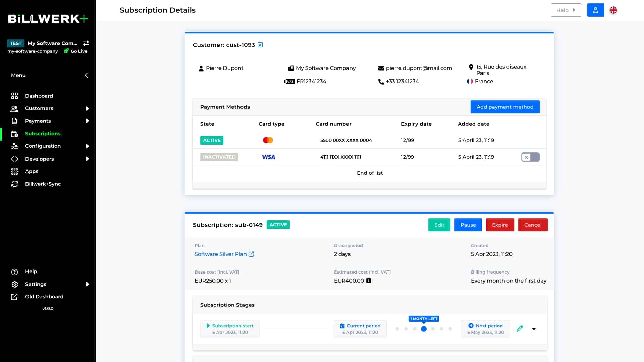Expand the Settings submenu arrow
The width and height of the screenshot is (644, 362).
[x=87, y=284]
